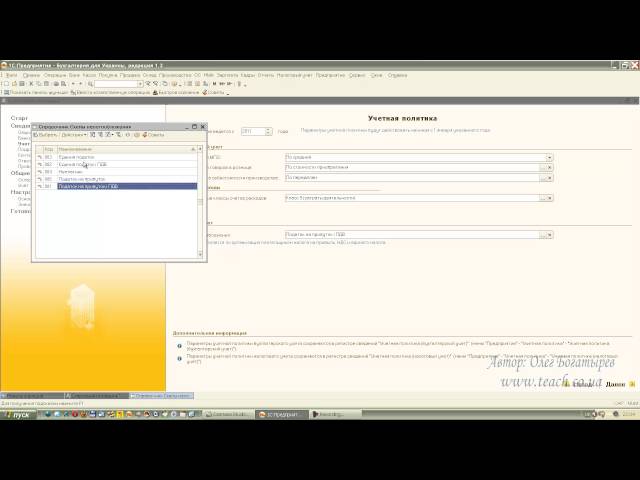This screenshot has width=640, height=480.
Task: Select the Налог на прибыль row
Action: [x=116, y=179]
